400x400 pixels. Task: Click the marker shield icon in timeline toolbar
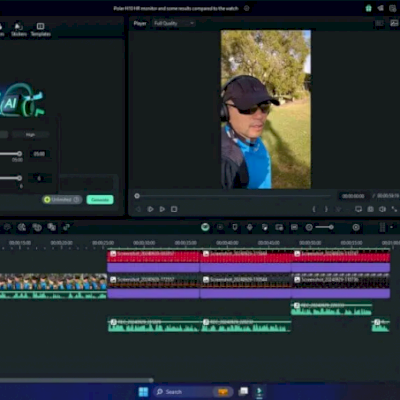[235, 227]
